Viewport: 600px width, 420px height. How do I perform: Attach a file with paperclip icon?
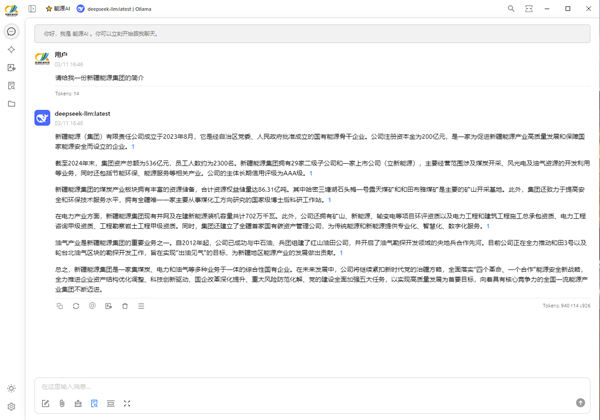point(61,403)
